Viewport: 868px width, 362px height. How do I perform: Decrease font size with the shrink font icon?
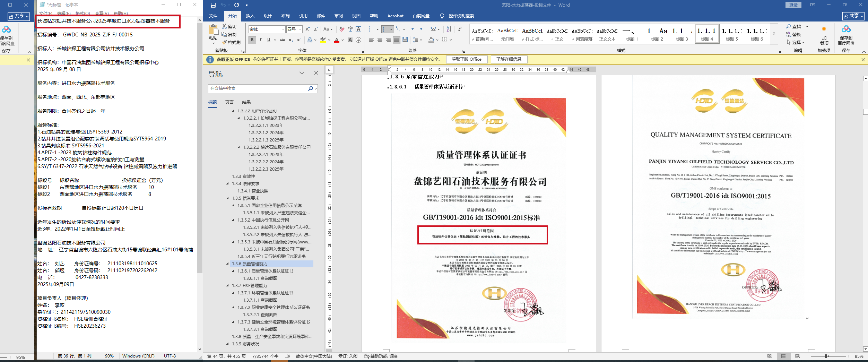[x=316, y=29]
